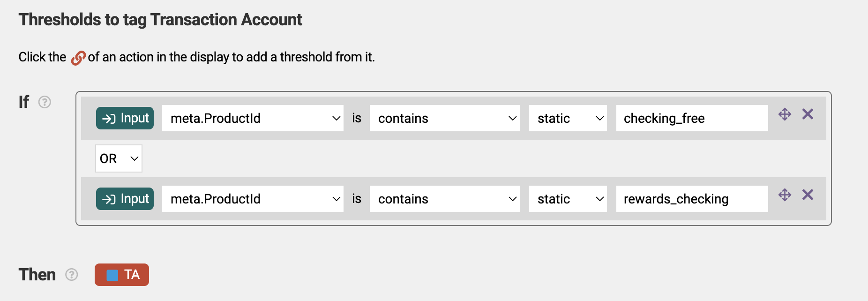Click the move handle on rewards_checking row

click(x=785, y=195)
